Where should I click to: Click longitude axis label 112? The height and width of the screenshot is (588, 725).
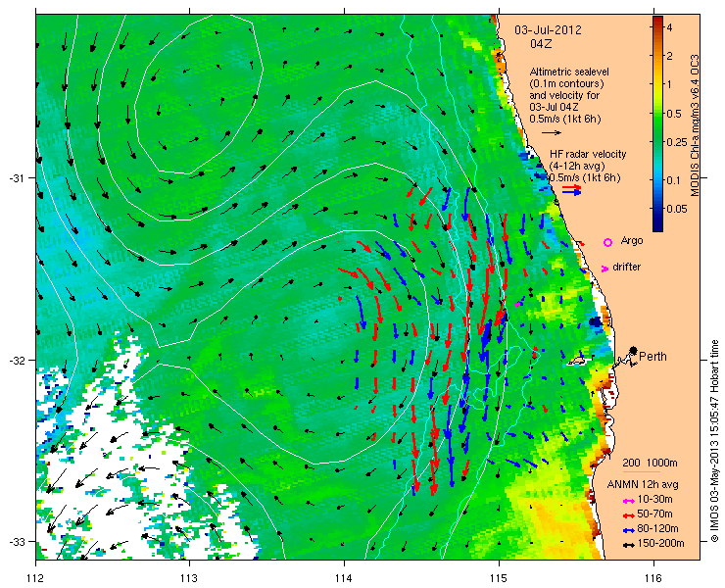click(35, 578)
